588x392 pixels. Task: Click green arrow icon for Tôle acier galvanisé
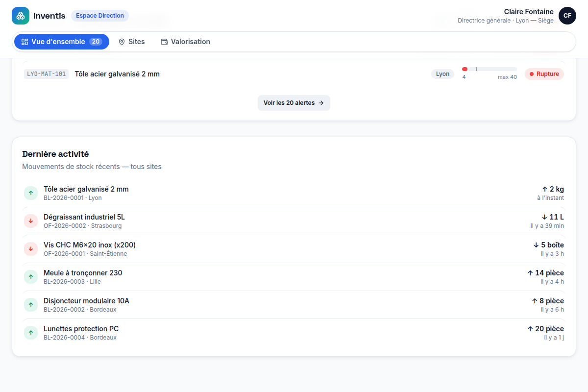[x=31, y=193]
